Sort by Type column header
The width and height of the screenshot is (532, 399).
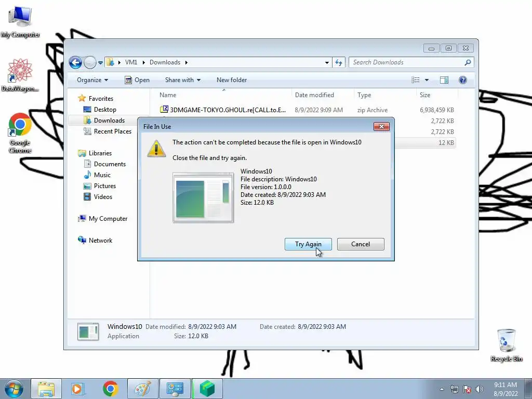[385, 95]
